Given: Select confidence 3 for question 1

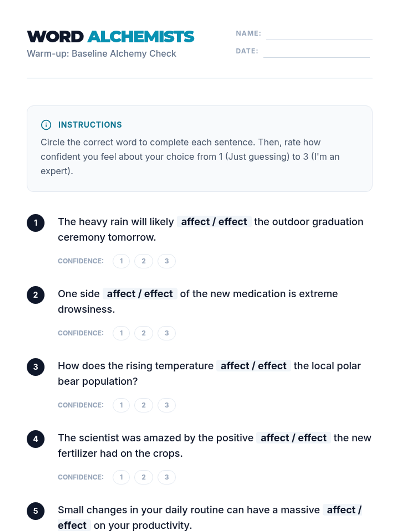Looking at the screenshot, I should (167, 261).
